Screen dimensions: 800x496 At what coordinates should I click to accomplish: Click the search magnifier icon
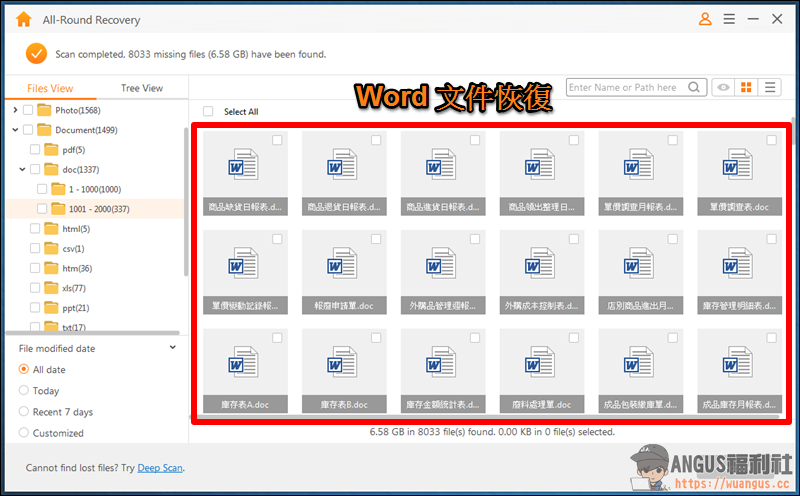coord(693,87)
